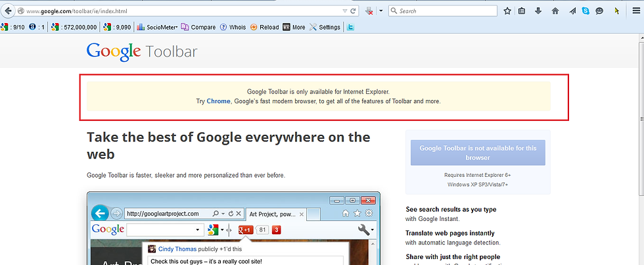Click 'Translate web pages instantly' text

[449, 233]
